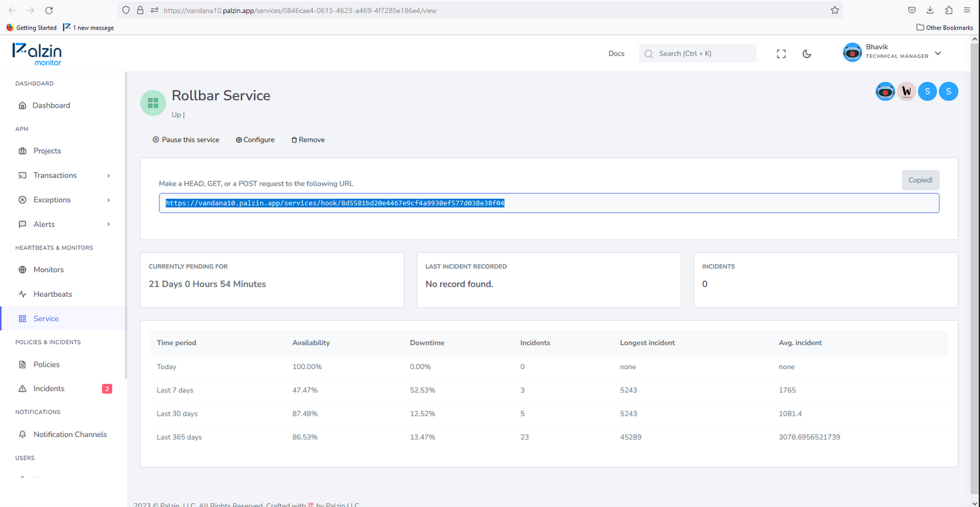This screenshot has height=507, width=980.
Task: Click the Configure link
Action: pos(255,140)
